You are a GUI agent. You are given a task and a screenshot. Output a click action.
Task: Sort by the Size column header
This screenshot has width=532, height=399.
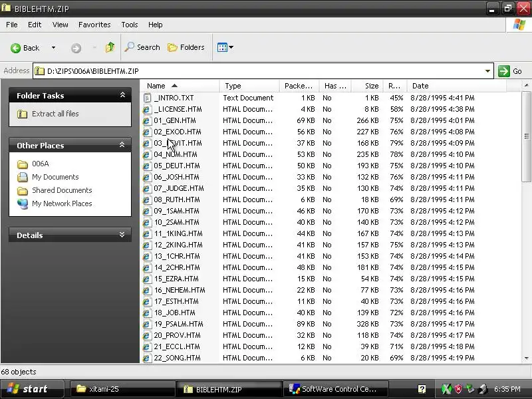pos(367,86)
